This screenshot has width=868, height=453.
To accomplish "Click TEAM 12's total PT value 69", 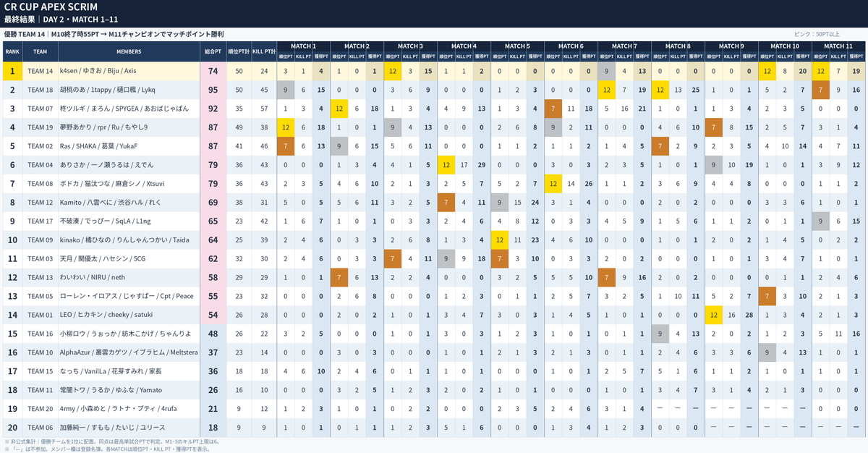I will coord(213,203).
